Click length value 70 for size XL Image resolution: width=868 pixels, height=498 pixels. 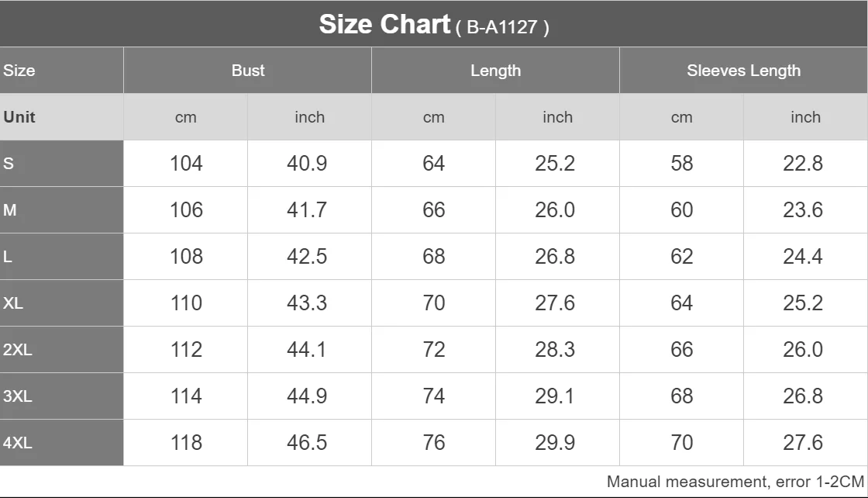tap(434, 303)
